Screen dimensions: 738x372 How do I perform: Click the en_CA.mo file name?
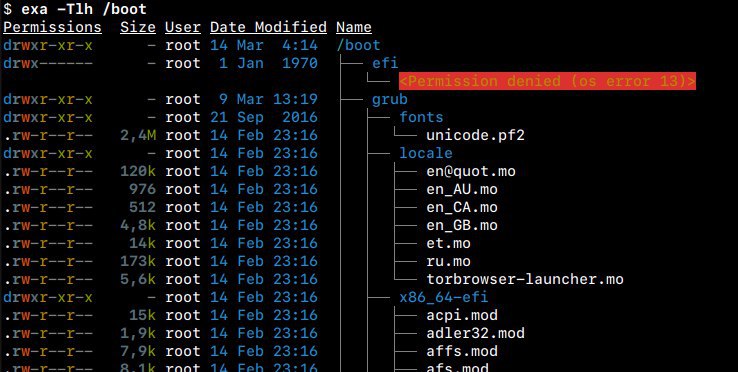click(462, 207)
